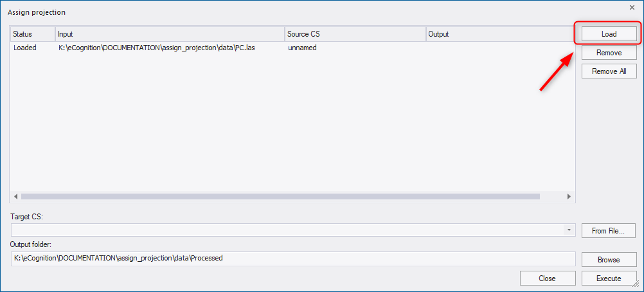644x292 pixels.
Task: Click the Remove button
Action: (x=609, y=53)
